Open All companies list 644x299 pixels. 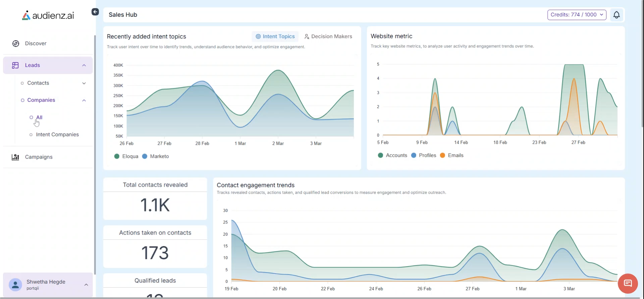tap(39, 118)
